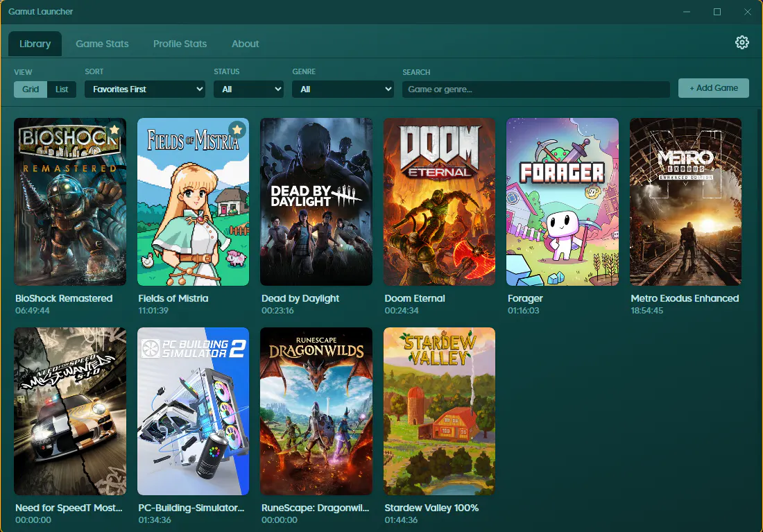Image resolution: width=763 pixels, height=532 pixels.
Task: Click the Metro Exodus Enhanced title text
Action: 685,298
